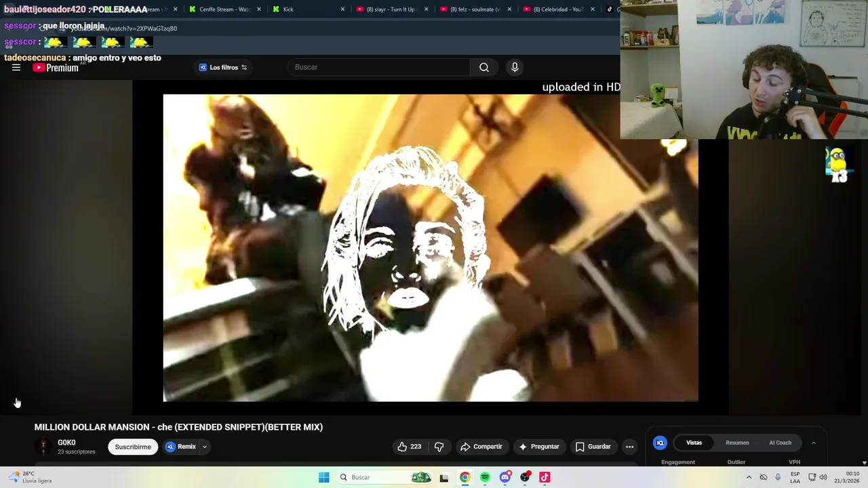Activate voice search microphone icon
868x488 pixels.
(515, 67)
